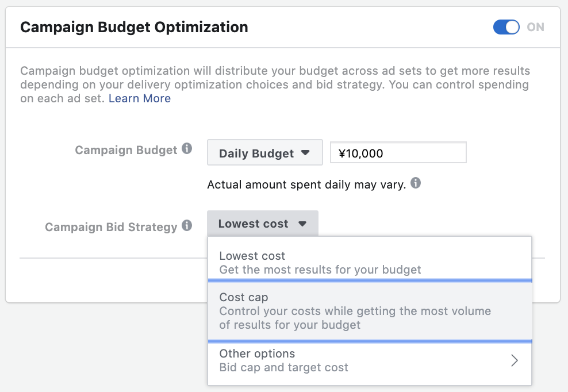Click the Campaign Budget info icon
This screenshot has height=392, width=568.
[x=187, y=148]
